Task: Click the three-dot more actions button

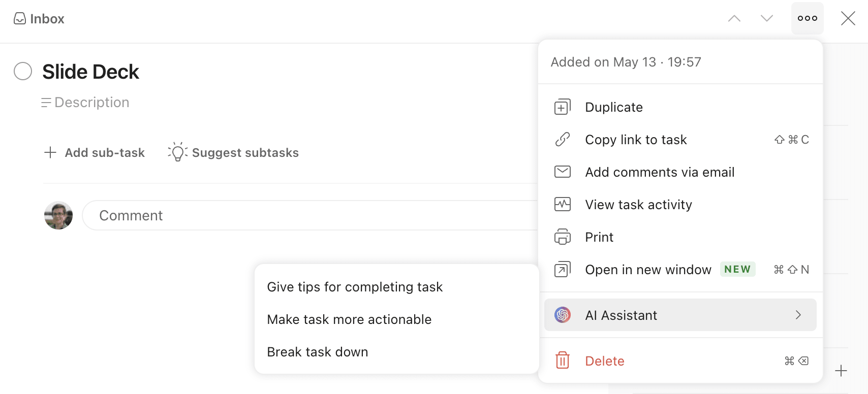Action: (x=807, y=19)
